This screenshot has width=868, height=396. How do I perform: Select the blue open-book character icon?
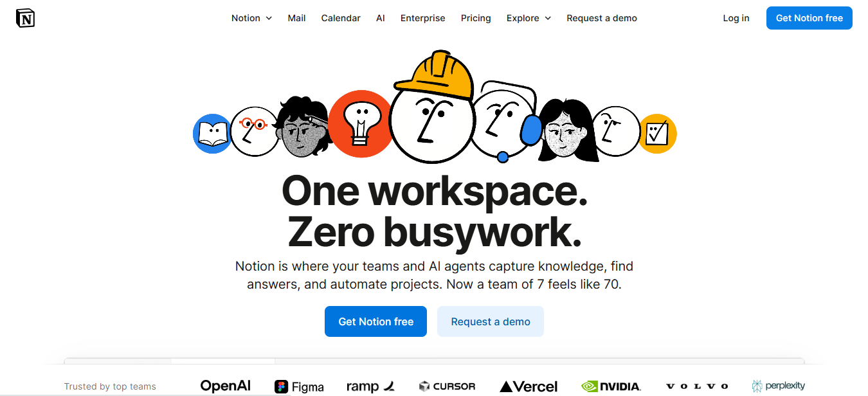coord(212,134)
